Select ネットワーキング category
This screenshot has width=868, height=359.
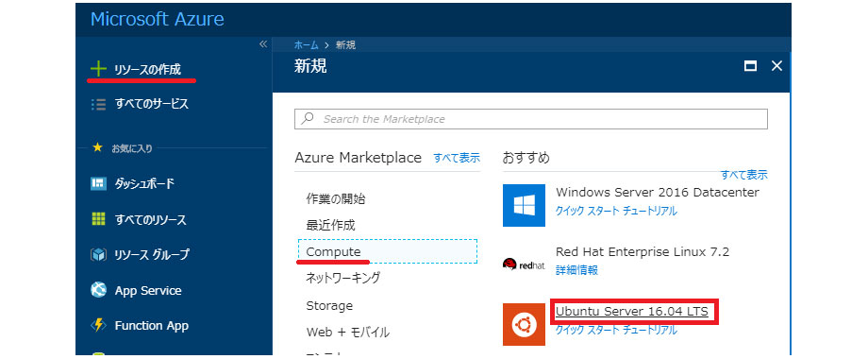343,278
